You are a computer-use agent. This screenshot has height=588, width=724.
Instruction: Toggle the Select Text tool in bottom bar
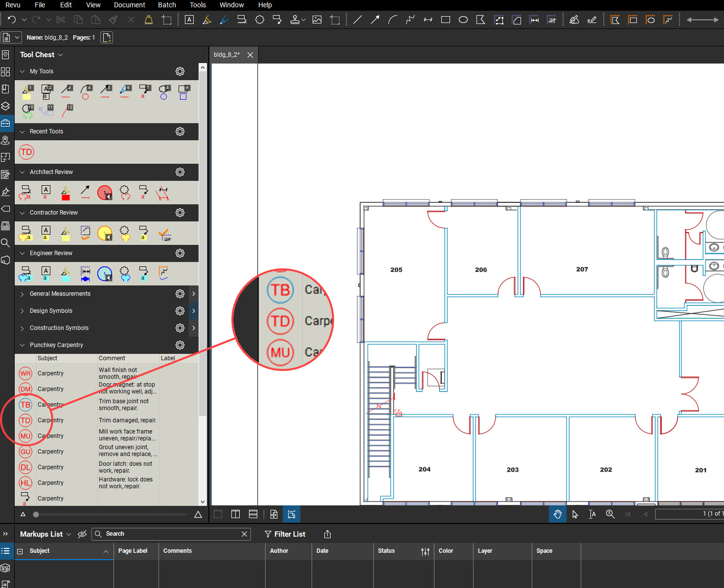592,514
